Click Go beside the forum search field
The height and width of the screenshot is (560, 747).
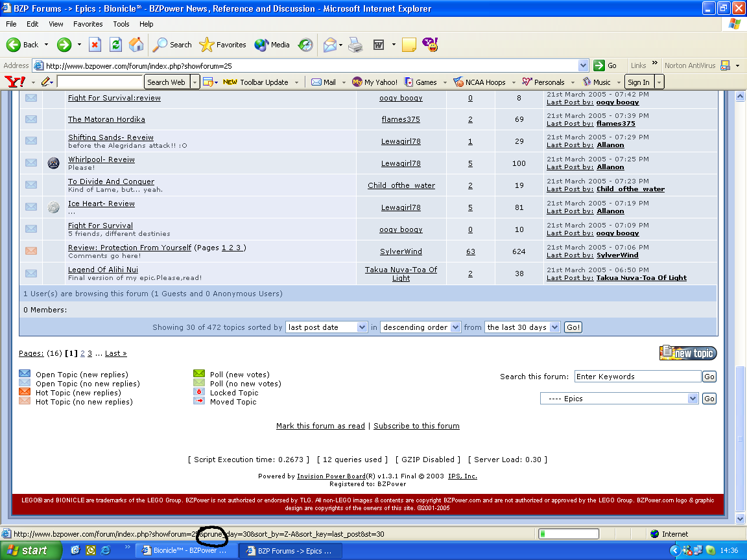pyautogui.click(x=709, y=377)
